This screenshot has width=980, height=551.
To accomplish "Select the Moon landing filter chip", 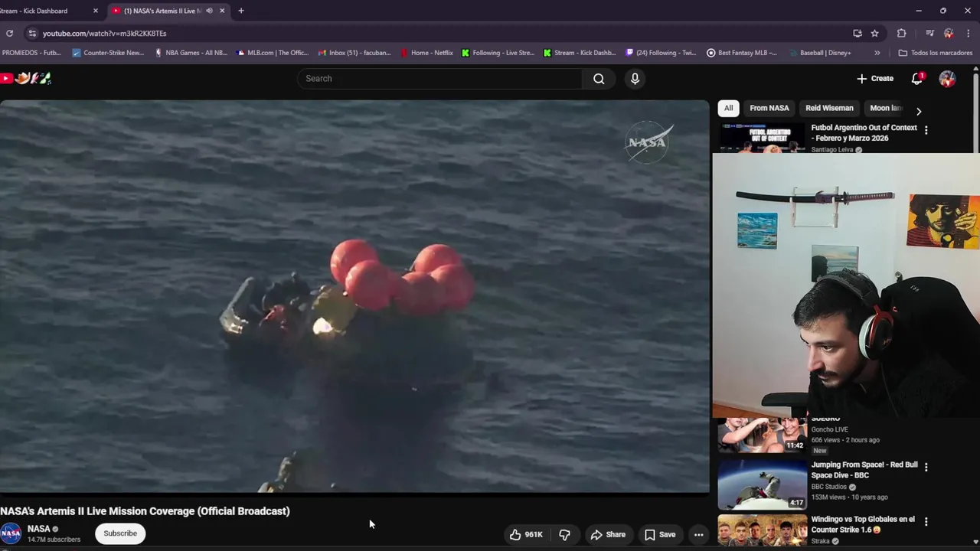I will pyautogui.click(x=886, y=108).
